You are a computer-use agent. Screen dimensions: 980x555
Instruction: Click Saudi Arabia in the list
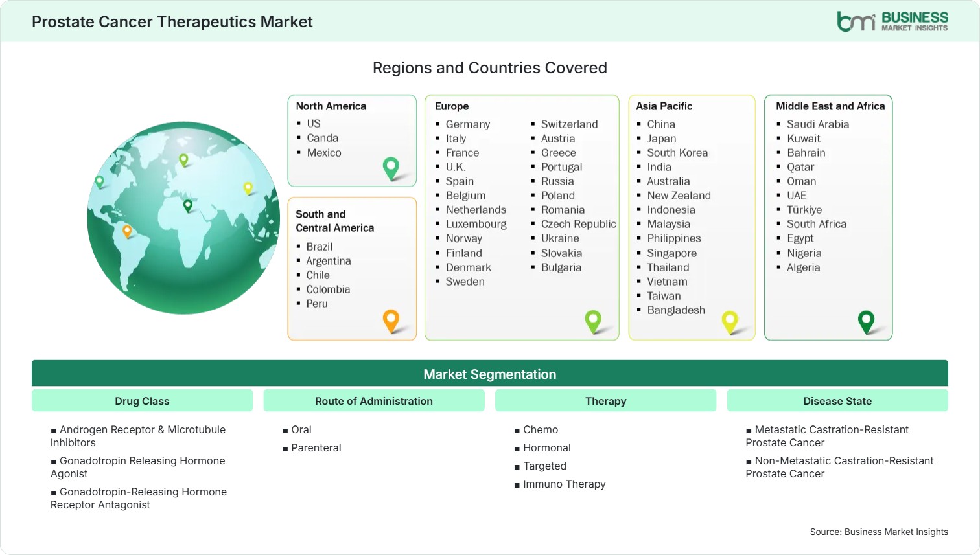[x=818, y=124]
